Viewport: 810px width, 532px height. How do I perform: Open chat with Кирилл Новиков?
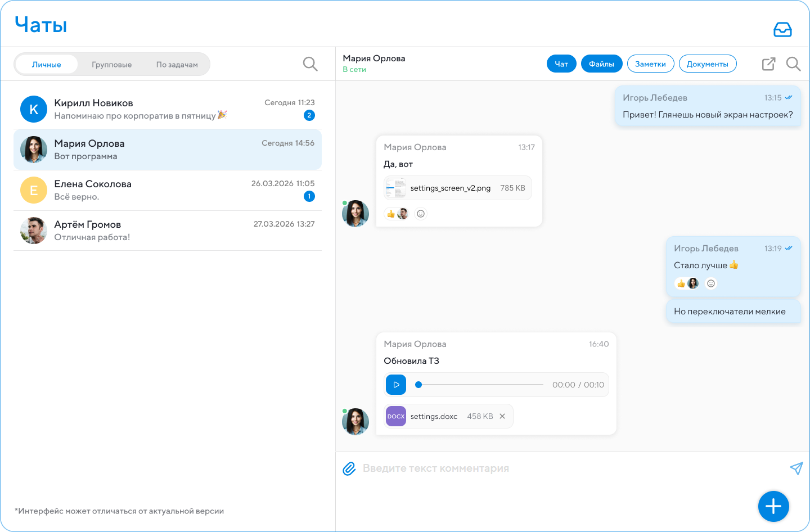click(168, 109)
